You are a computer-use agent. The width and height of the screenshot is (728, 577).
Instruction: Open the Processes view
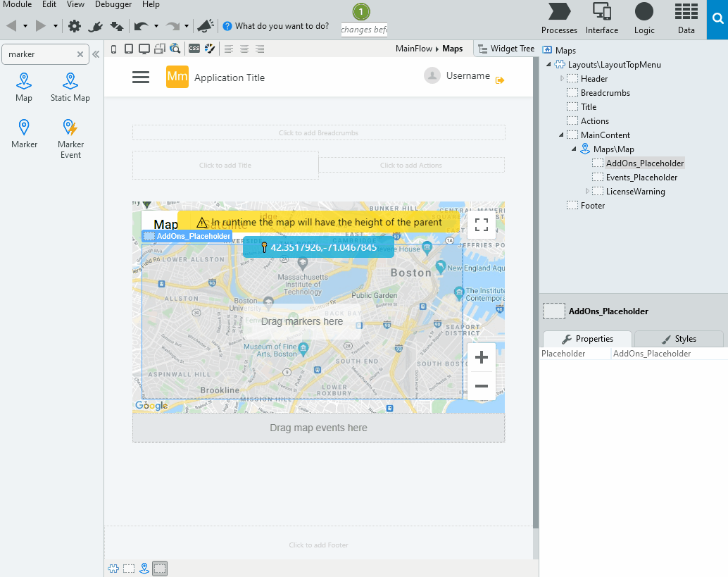click(558, 18)
